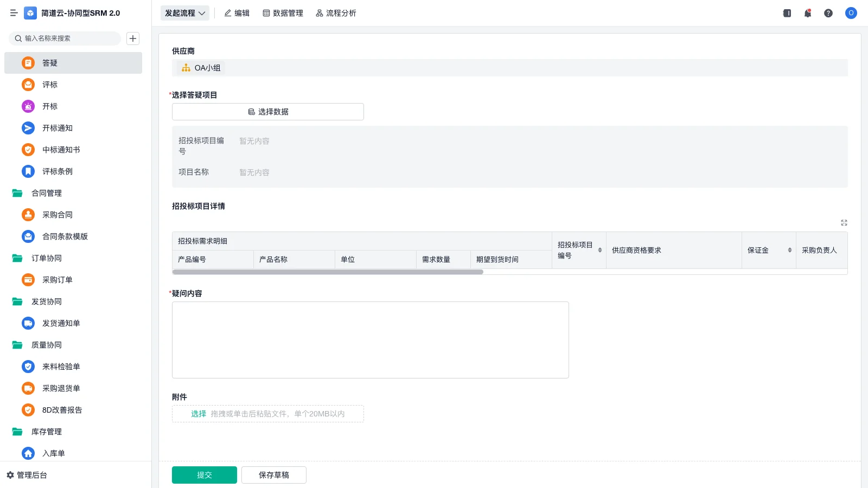Collapse the 库存管理 folder
Image resolution: width=868 pixels, height=488 pixels.
coord(17,432)
